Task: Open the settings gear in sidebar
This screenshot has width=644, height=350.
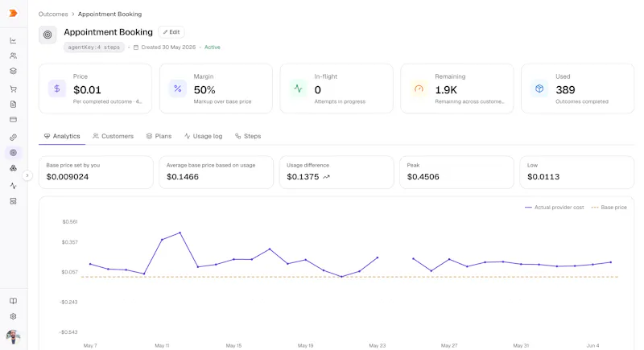Action: 13,316
